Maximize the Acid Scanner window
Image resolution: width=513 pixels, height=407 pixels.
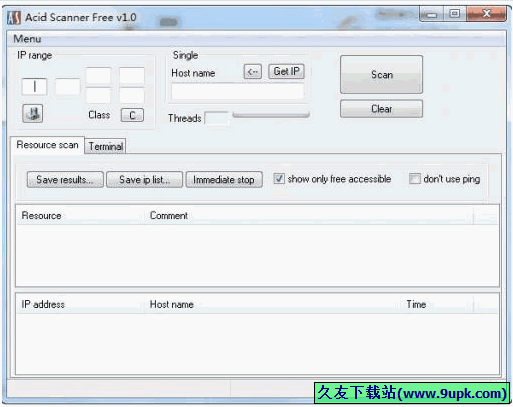(x=455, y=14)
